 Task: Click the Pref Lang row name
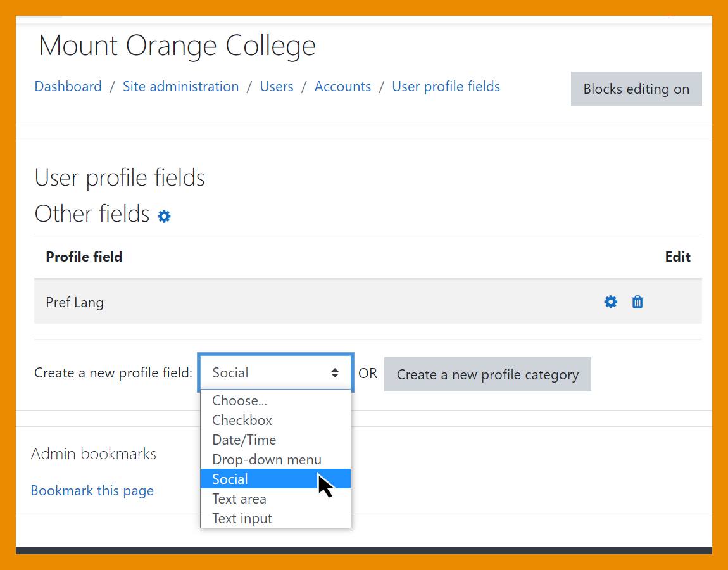pos(75,302)
